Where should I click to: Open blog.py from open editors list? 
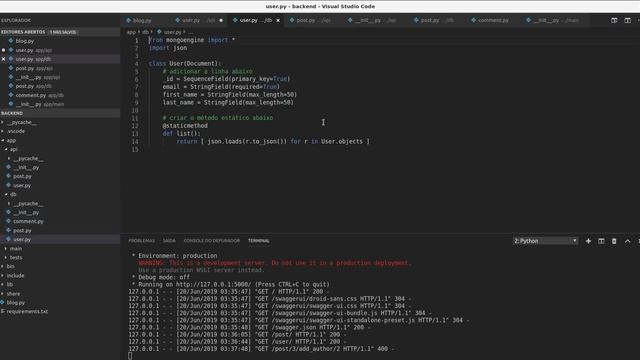24,41
